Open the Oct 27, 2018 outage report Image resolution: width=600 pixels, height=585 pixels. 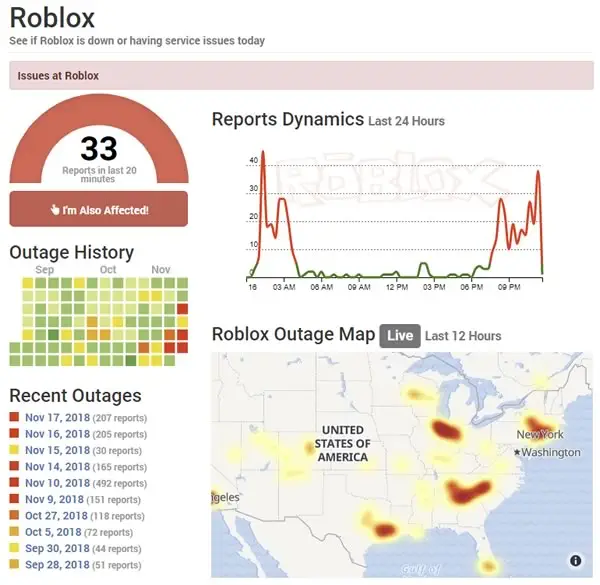tap(56, 516)
